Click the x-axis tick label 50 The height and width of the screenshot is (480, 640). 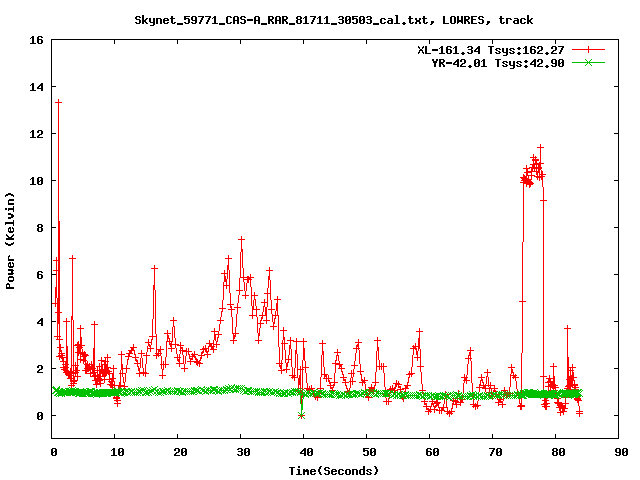[369, 452]
